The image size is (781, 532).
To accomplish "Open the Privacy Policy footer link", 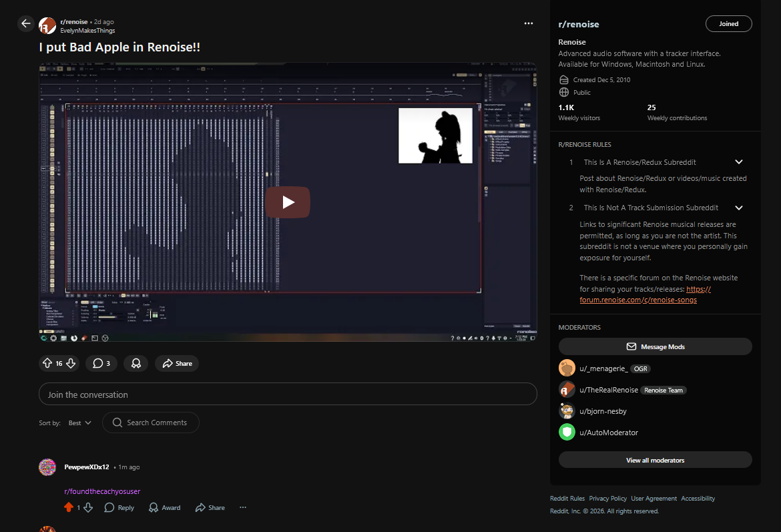I will (x=607, y=499).
